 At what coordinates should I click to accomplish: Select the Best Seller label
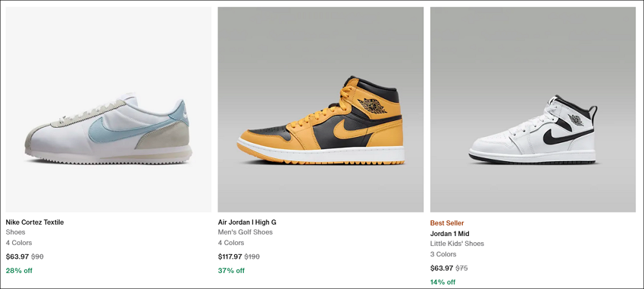point(447,223)
